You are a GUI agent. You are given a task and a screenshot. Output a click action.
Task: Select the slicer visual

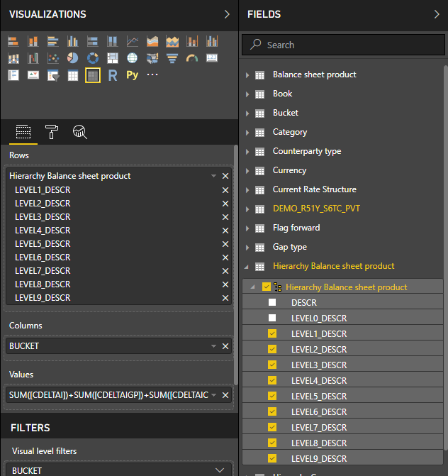(x=52, y=75)
